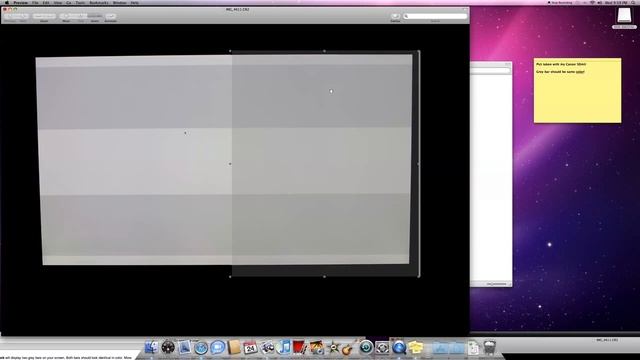Open the Bookmarks menu
Screen dimensions: 640x360
point(99,2)
